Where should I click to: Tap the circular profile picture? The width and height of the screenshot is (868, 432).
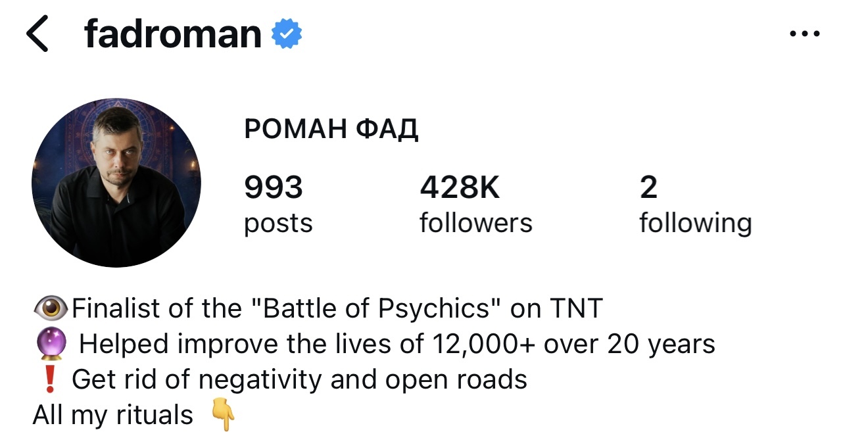(116, 183)
